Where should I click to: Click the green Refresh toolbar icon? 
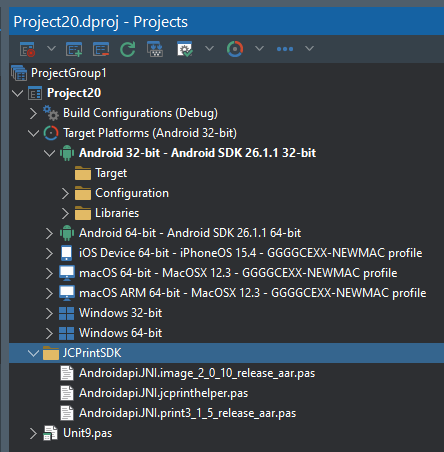tap(128, 49)
